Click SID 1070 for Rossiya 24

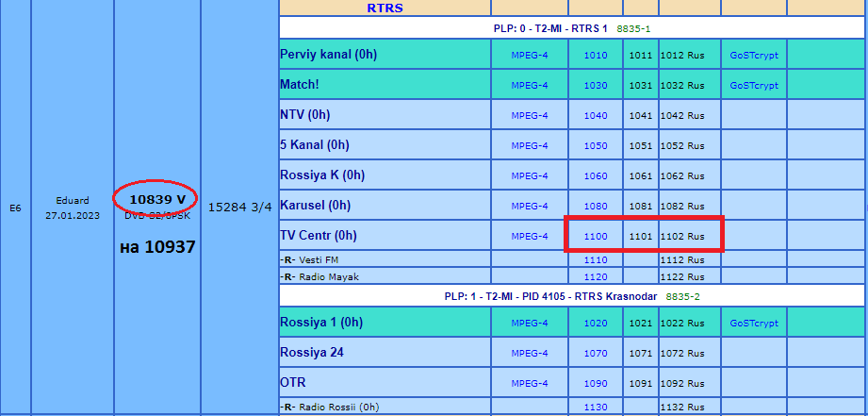point(596,354)
